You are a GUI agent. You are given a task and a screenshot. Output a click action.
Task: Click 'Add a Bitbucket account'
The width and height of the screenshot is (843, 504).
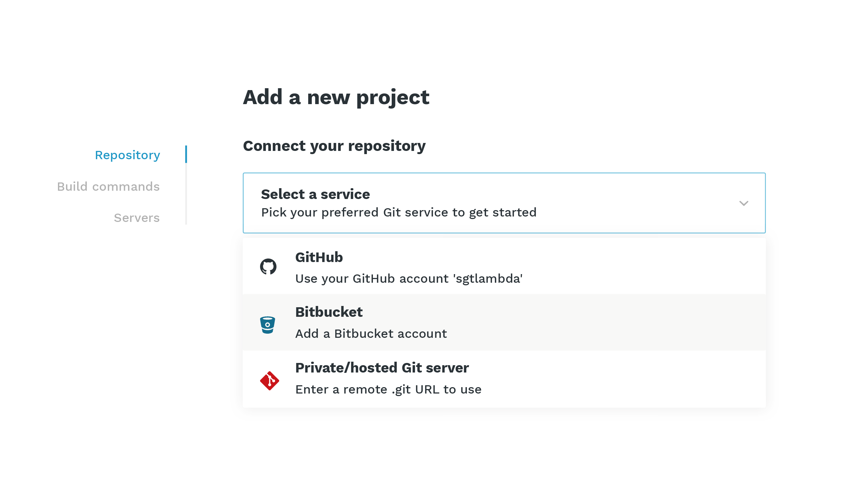371,334
